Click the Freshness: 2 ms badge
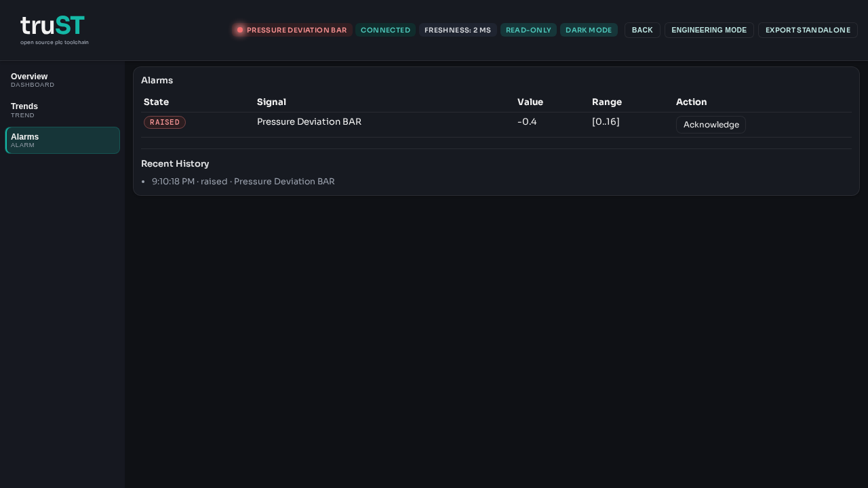 click(458, 30)
